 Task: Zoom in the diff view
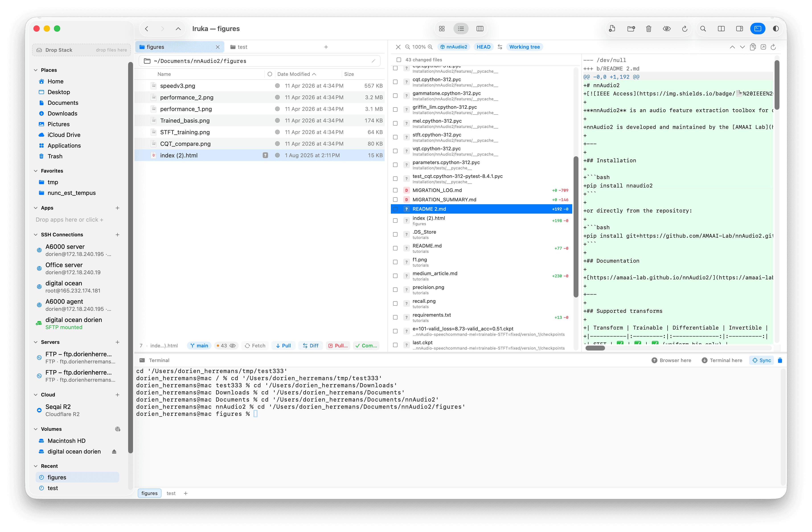tap(430, 47)
